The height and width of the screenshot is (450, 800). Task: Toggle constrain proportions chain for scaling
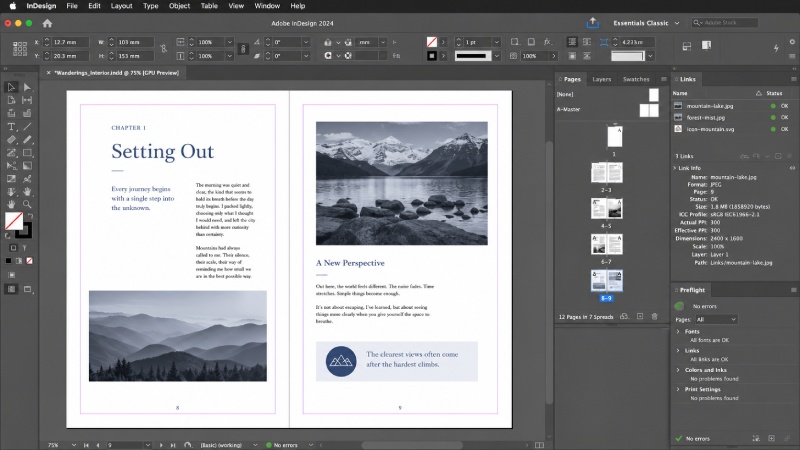click(243, 49)
